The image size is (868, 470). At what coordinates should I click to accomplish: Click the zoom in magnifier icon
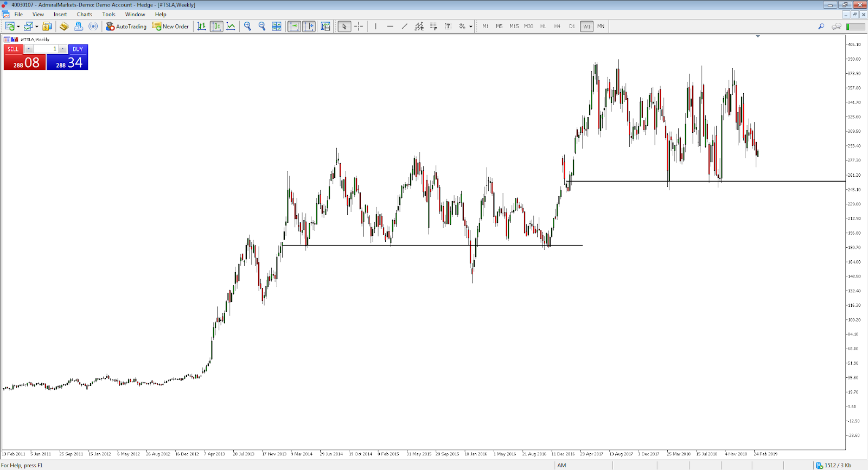click(247, 26)
